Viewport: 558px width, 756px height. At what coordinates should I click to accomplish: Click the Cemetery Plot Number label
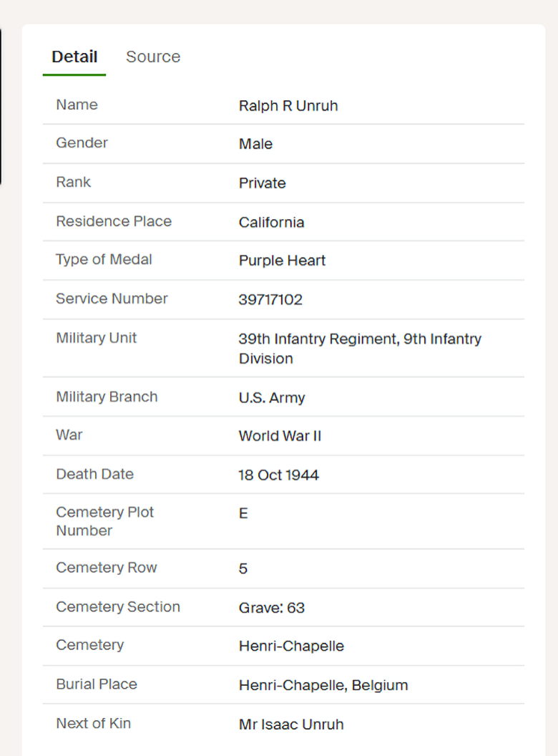click(104, 521)
